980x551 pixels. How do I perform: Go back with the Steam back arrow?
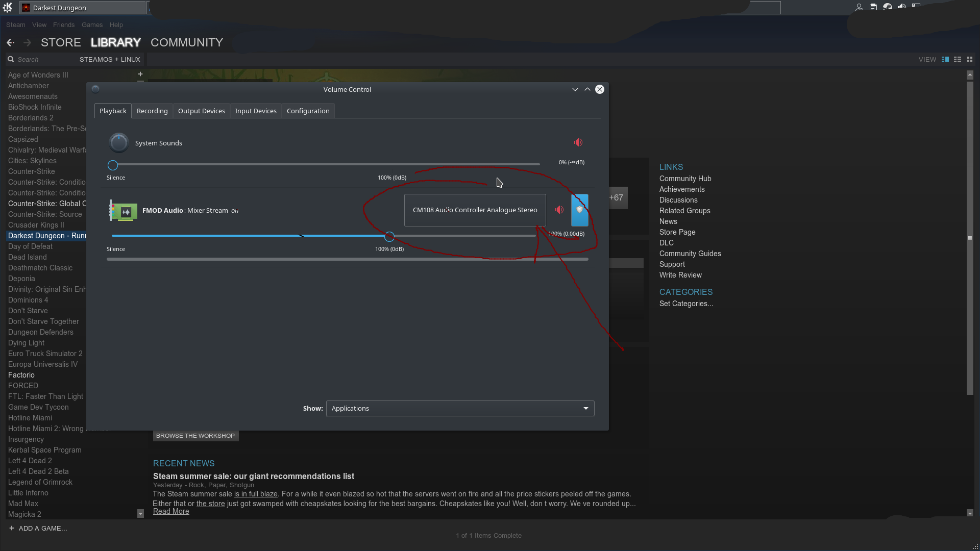[10, 42]
